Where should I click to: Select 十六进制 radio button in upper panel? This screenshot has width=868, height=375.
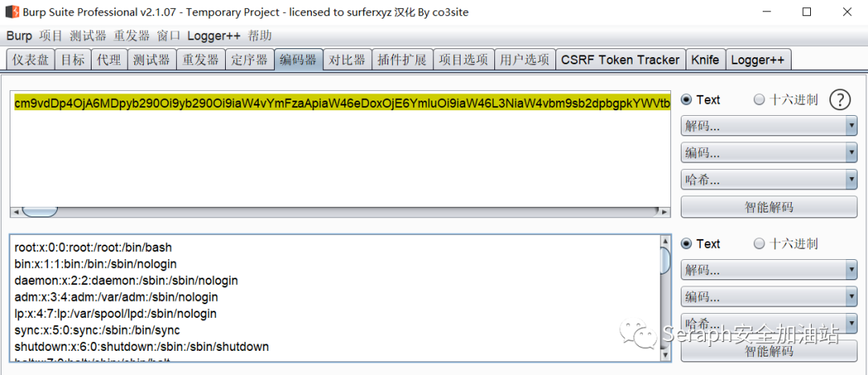[x=759, y=101]
